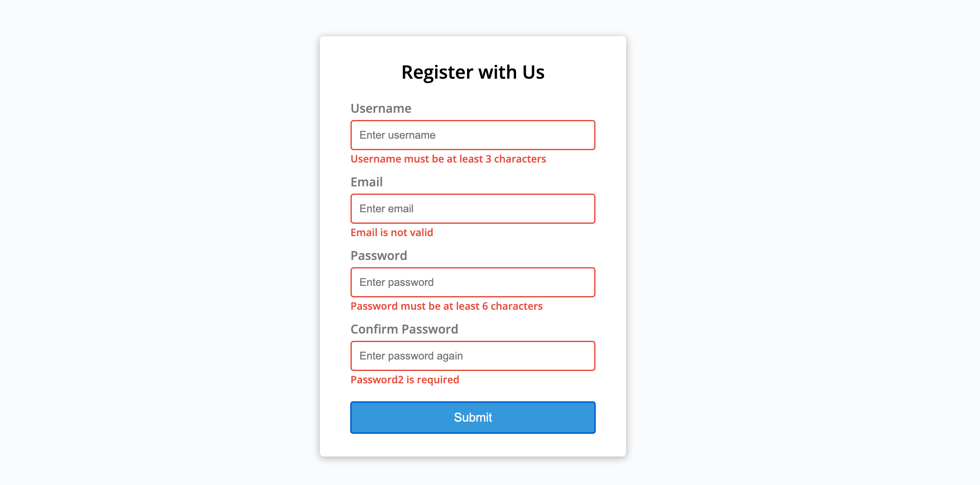This screenshot has height=485, width=980.
Task: Select the red-bordered username input box
Action: pyautogui.click(x=473, y=135)
